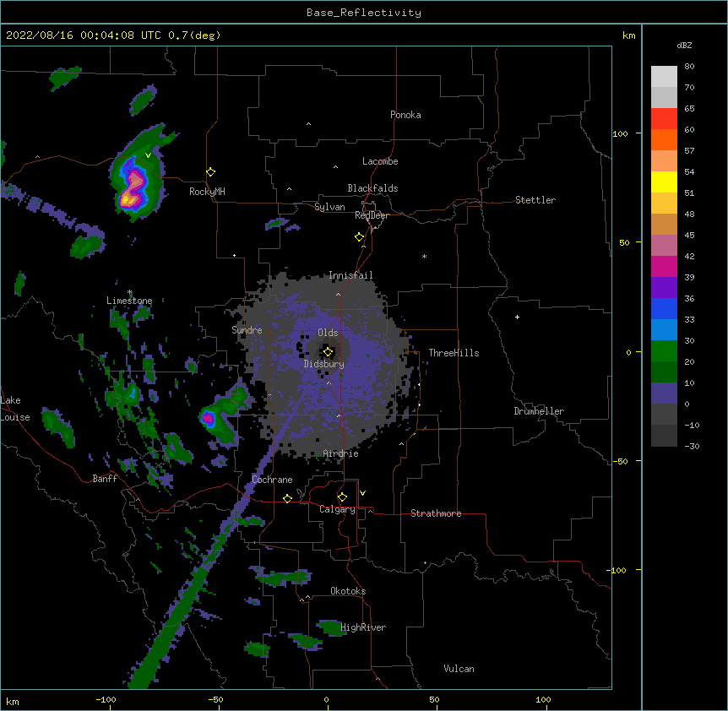Click the Calgary city label

pyautogui.click(x=337, y=509)
